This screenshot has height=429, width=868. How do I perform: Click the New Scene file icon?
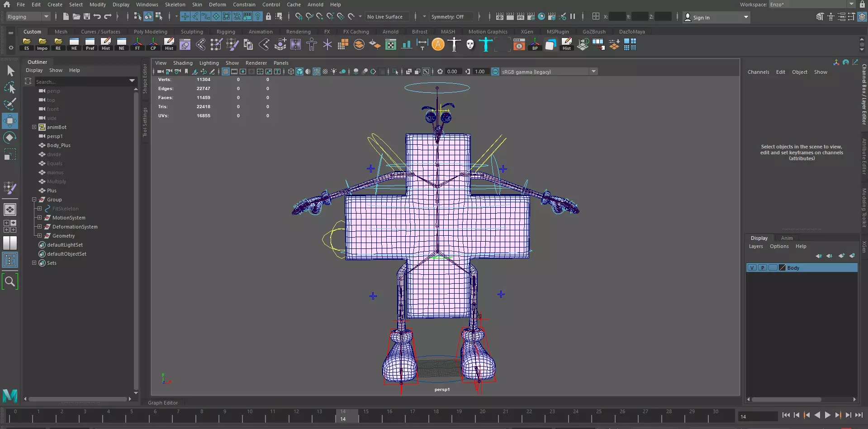point(66,17)
